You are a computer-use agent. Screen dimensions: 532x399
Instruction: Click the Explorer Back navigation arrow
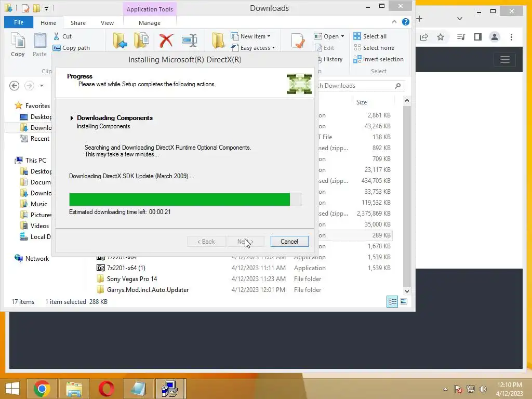coord(14,86)
